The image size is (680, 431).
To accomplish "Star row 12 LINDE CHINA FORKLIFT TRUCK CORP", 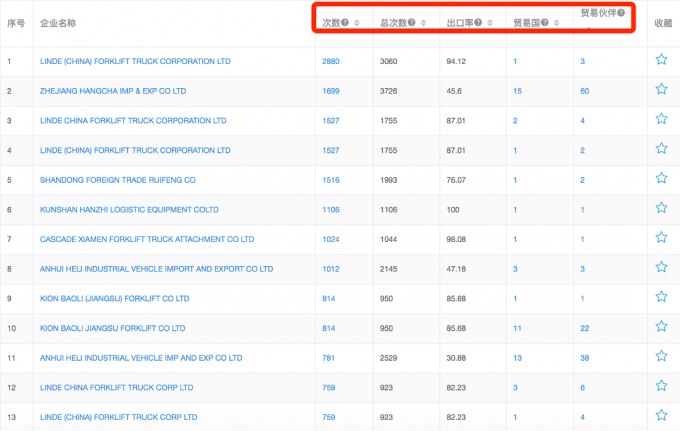I will 661,385.
